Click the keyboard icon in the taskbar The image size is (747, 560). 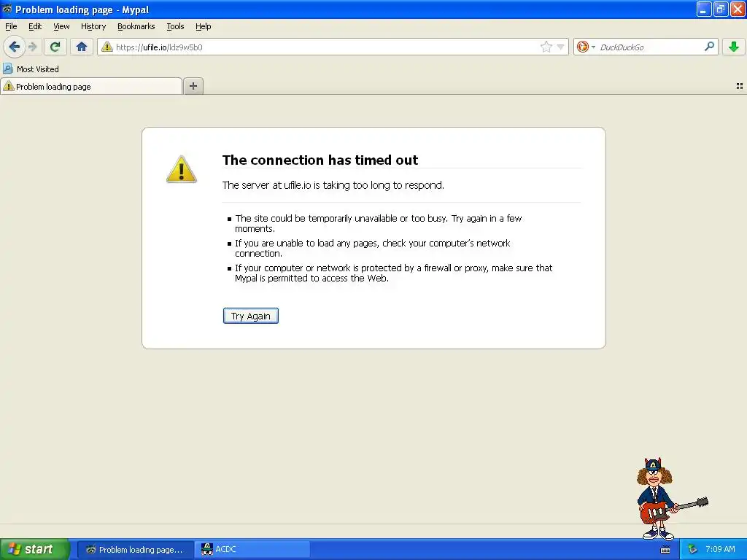point(665,550)
